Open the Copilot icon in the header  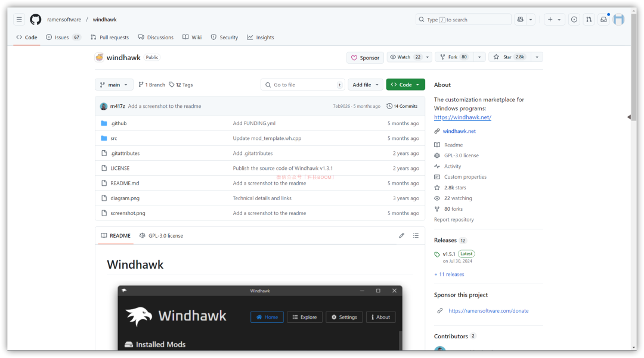click(x=521, y=19)
